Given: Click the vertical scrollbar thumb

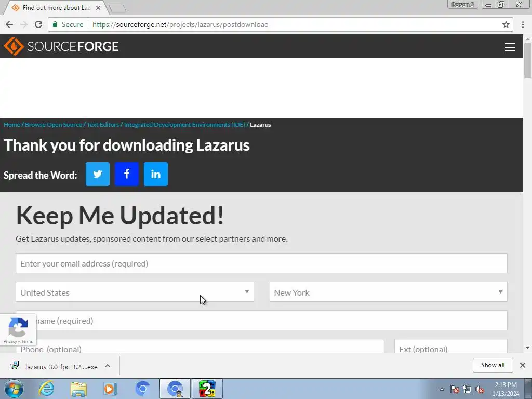Looking at the screenshot, I should click(527, 60).
